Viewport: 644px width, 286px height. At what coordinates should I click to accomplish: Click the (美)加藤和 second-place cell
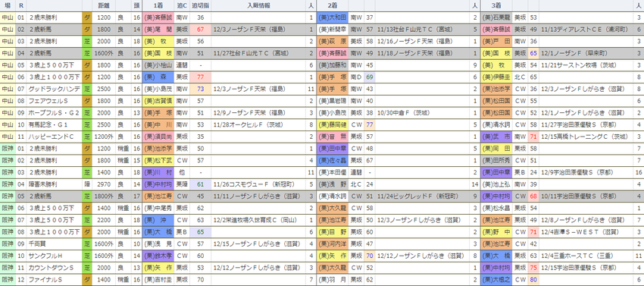[x=333, y=65]
